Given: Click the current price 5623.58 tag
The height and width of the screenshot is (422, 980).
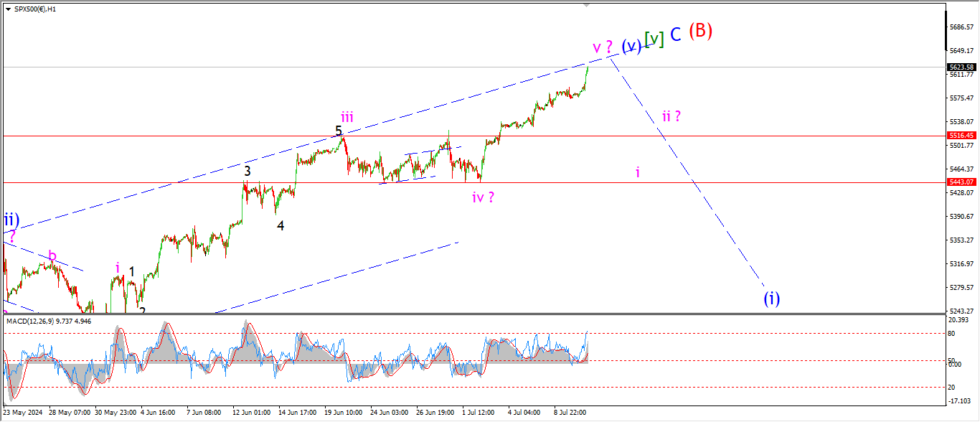Looking at the screenshot, I should 961,67.
